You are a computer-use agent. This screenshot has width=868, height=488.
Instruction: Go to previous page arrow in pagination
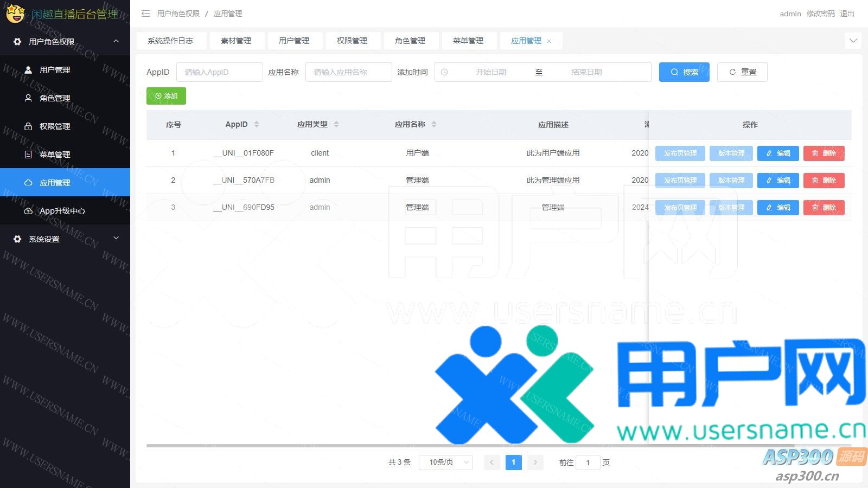pyautogui.click(x=492, y=463)
